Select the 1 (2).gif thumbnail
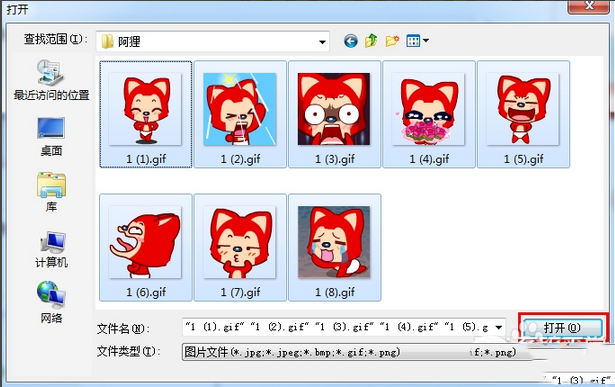 point(240,114)
